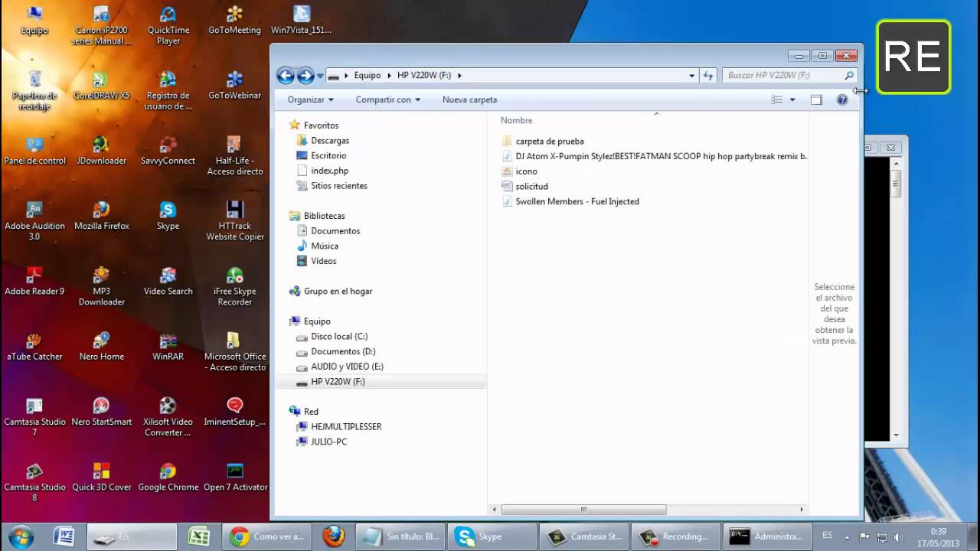Image resolution: width=980 pixels, height=551 pixels.
Task: Refresh the folder in address bar
Action: click(708, 75)
